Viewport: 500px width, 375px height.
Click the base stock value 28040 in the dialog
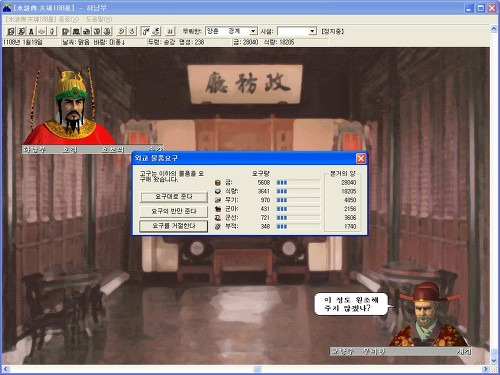click(x=349, y=182)
